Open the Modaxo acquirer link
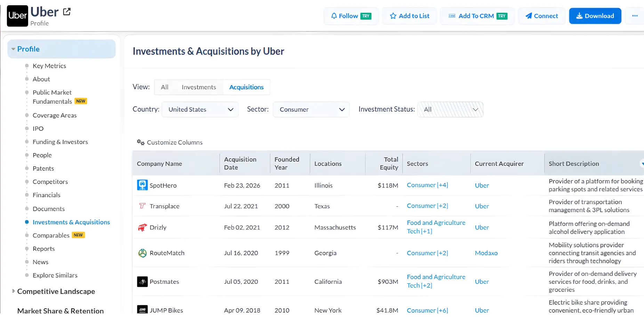Screen dimensions: 644x320 (486, 253)
